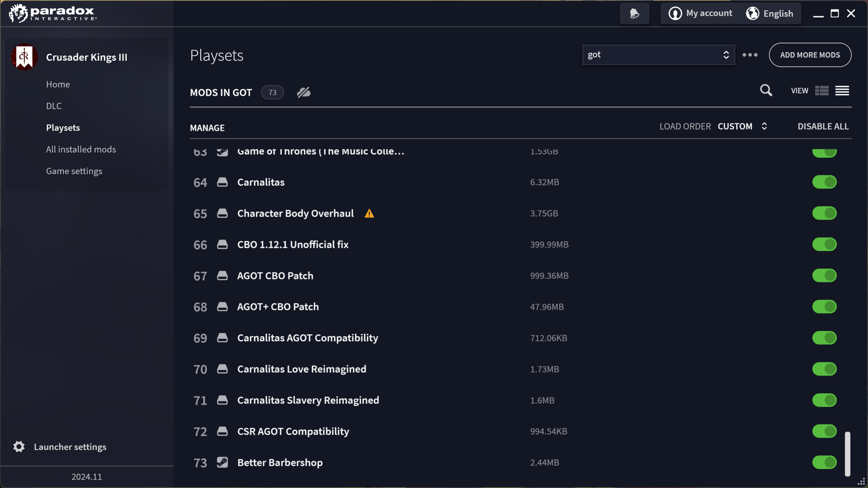Select CBO 1.12.1 Unofficial fix name
The width and height of the screenshot is (868, 488).
tap(292, 244)
